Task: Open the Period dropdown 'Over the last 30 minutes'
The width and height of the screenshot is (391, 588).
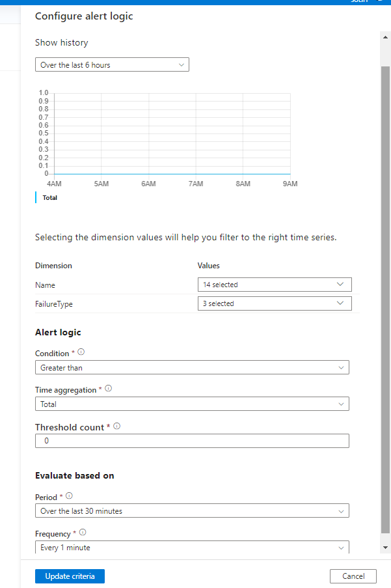Action: coord(191,511)
